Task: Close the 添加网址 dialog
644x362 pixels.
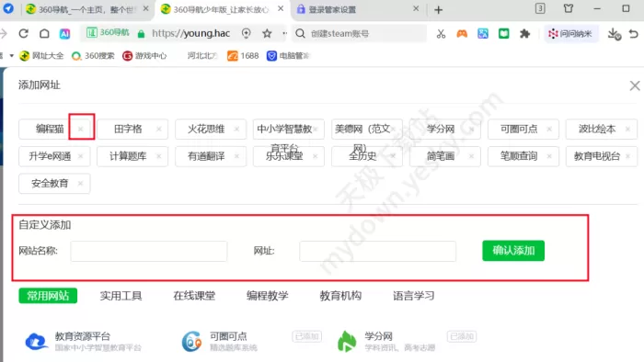Action: pyautogui.click(x=635, y=85)
